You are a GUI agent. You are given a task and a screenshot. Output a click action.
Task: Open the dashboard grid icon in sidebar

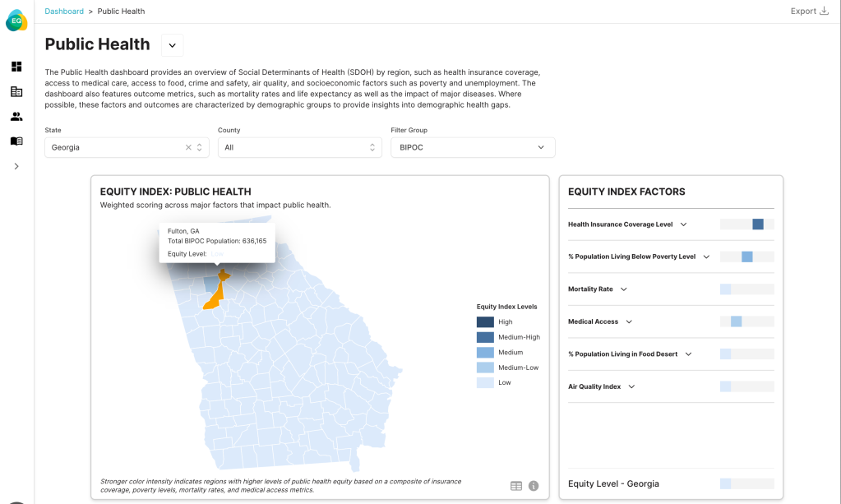pos(16,67)
